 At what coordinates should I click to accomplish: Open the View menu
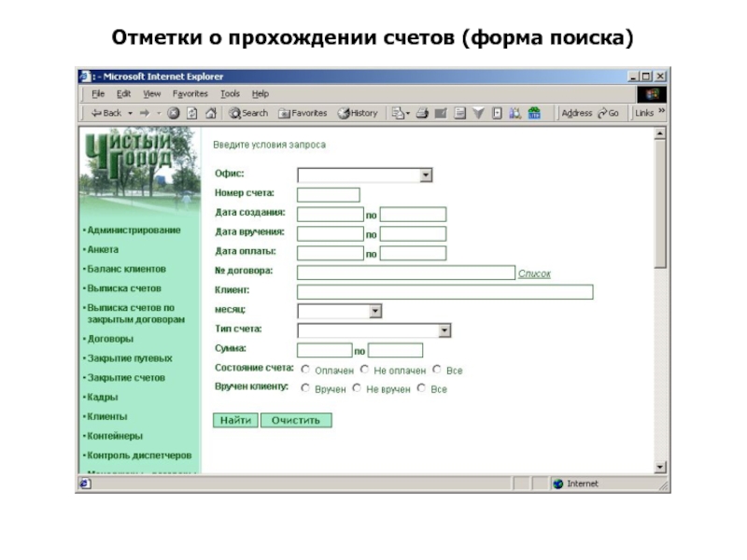(x=151, y=93)
